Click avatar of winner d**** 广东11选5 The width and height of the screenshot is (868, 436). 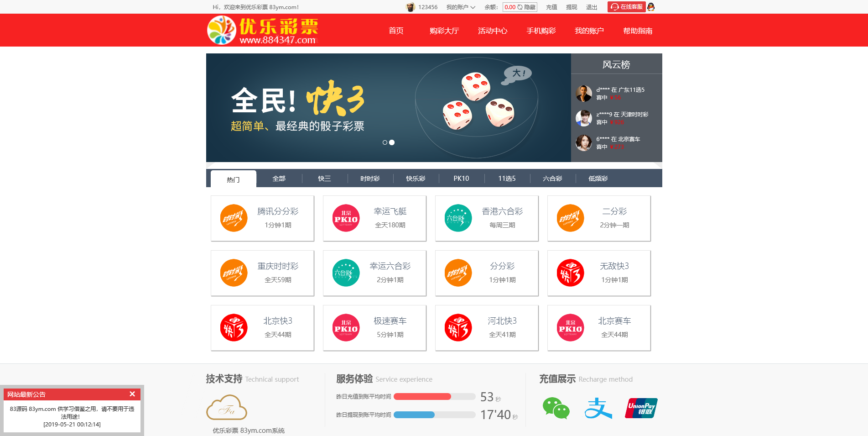pyautogui.click(x=583, y=94)
